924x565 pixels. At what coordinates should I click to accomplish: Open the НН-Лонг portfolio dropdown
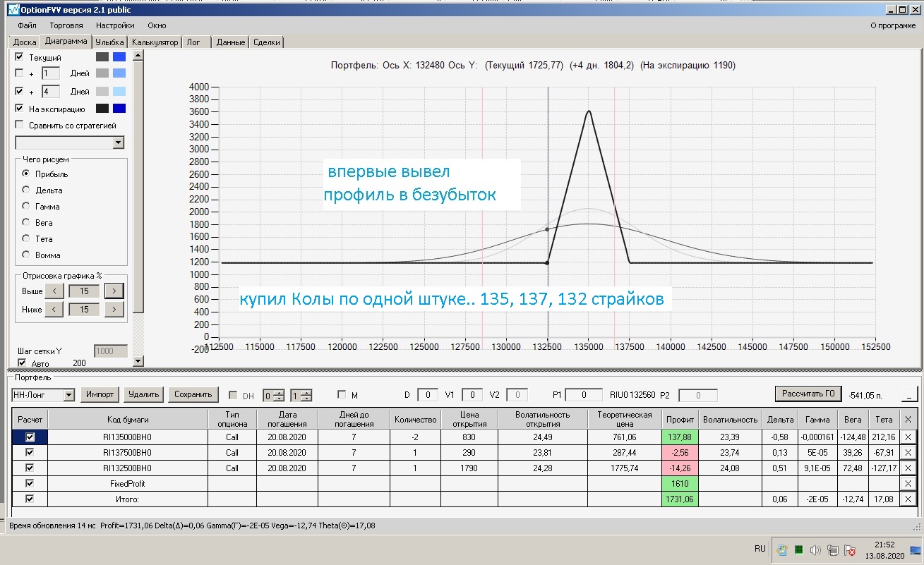[68, 395]
